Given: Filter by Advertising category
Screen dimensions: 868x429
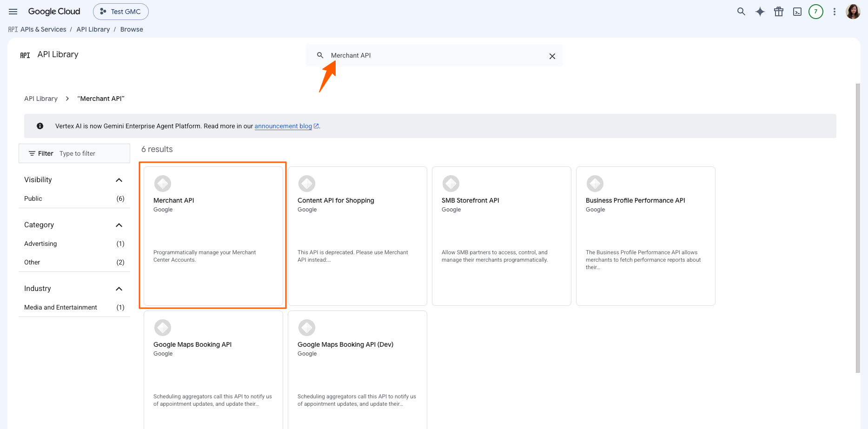Looking at the screenshot, I should pos(74,244).
